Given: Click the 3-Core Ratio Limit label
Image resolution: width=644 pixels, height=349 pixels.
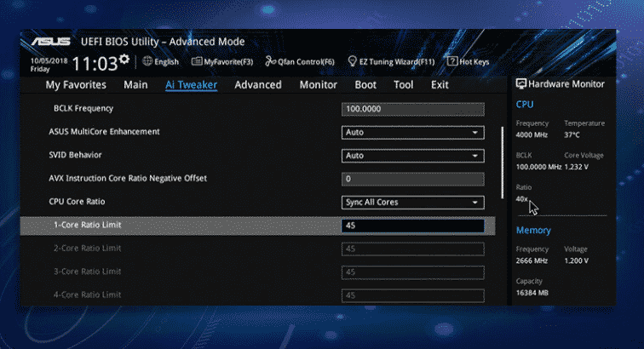Looking at the screenshot, I should (88, 272).
